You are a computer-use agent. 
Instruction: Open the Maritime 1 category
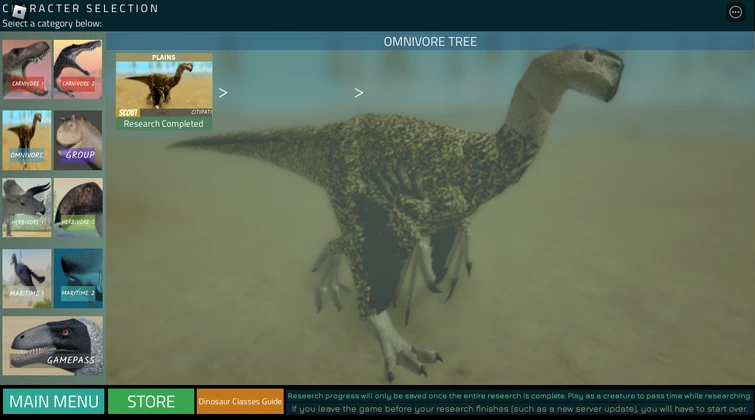click(x=26, y=278)
